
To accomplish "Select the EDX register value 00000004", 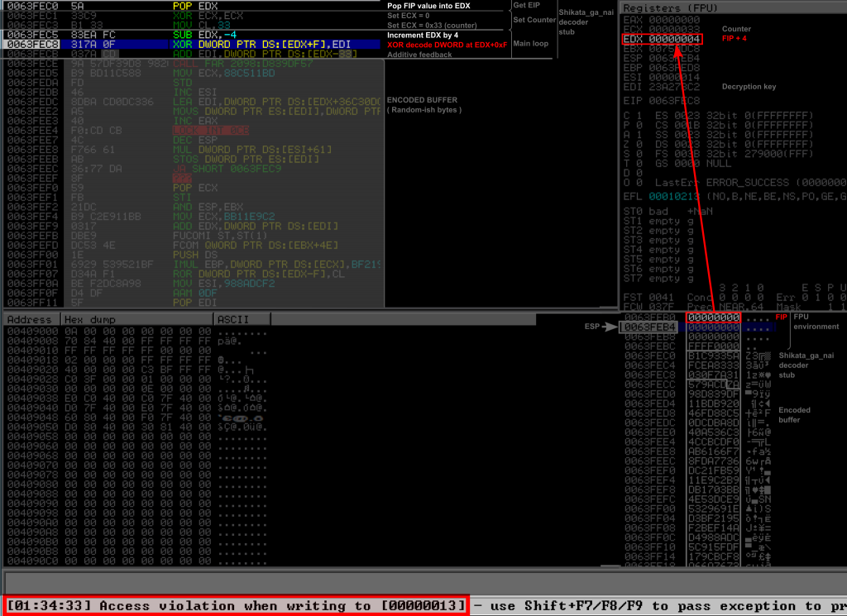I will coord(674,39).
